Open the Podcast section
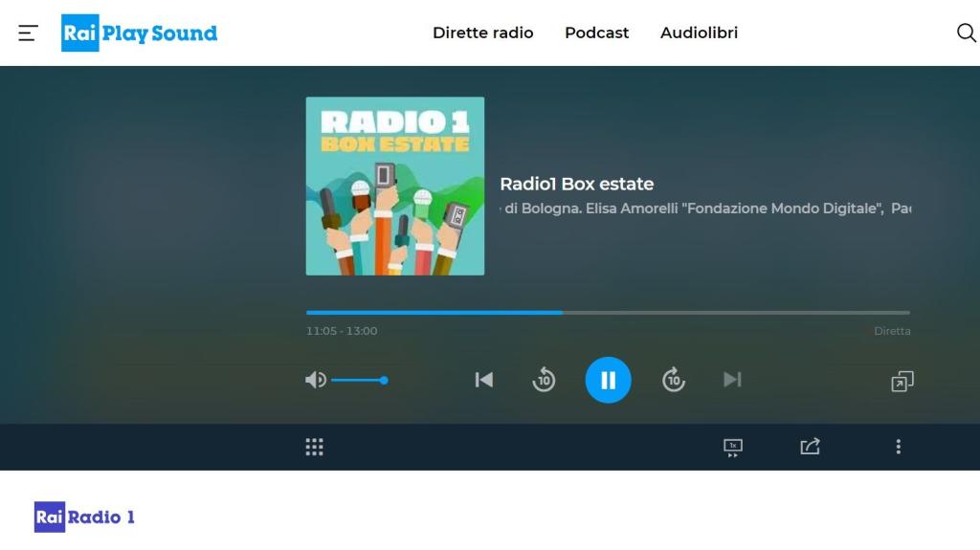 coord(596,33)
